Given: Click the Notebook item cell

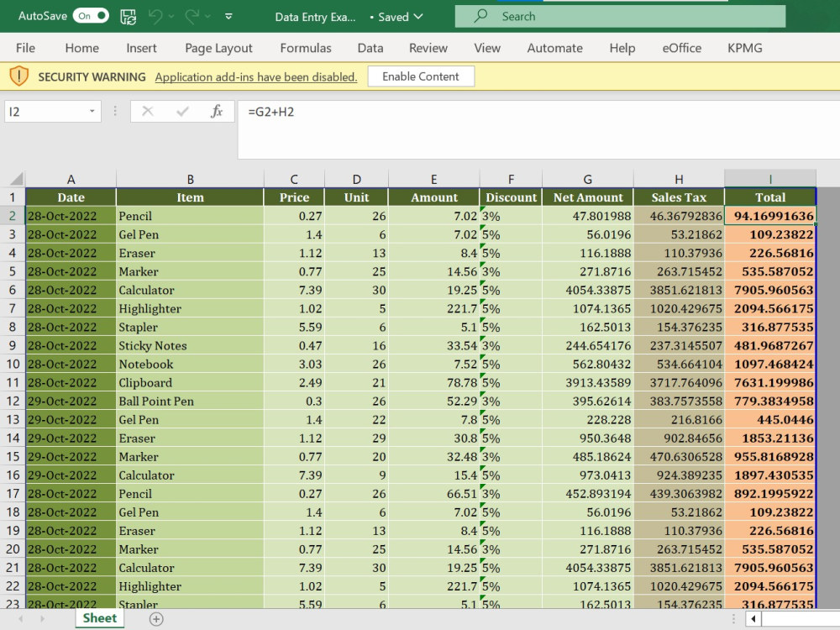Looking at the screenshot, I should point(190,364).
